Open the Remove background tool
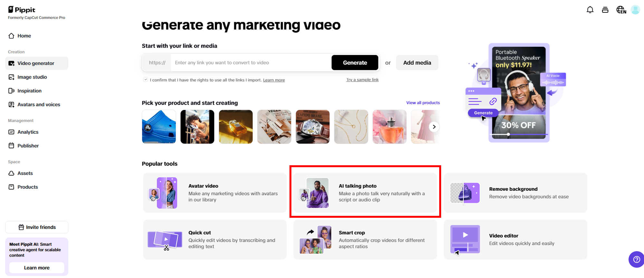Image resolution: width=644 pixels, height=278 pixels. 515,193
